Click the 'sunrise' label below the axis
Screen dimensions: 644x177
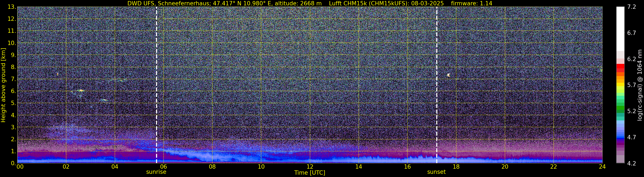click(x=156, y=172)
